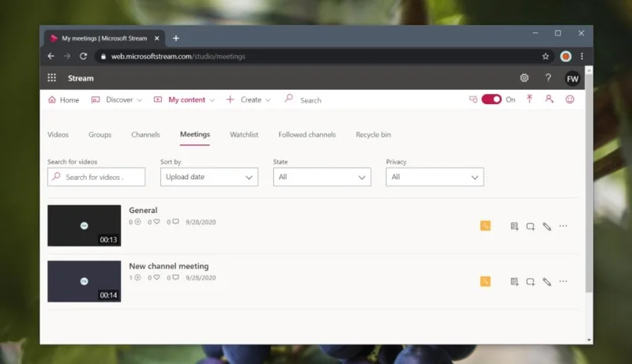Add New channel meeting to watchlist
Image resolution: width=632 pixels, height=364 pixels.
[x=530, y=282]
